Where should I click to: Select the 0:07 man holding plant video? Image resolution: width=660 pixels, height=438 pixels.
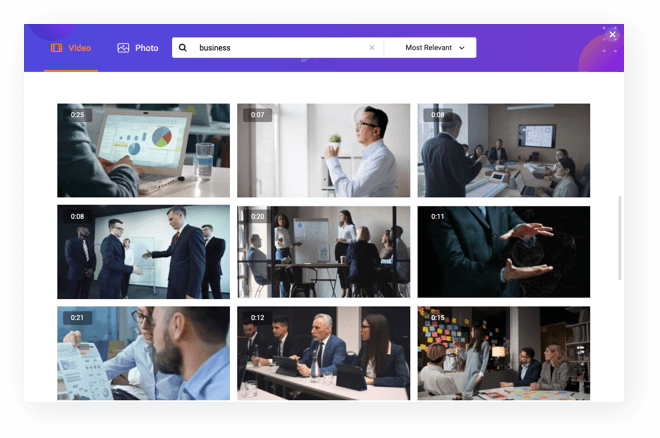pos(323,150)
